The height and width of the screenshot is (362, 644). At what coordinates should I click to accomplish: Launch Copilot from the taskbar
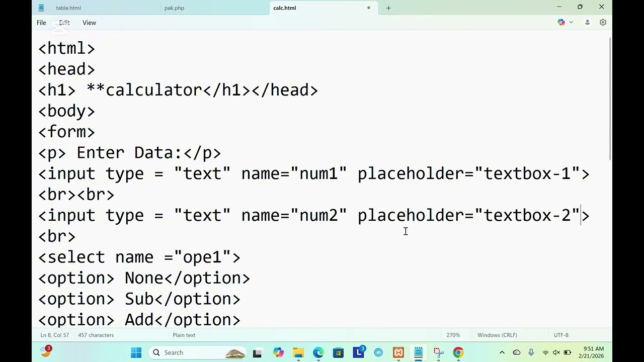pyautogui.click(x=278, y=353)
